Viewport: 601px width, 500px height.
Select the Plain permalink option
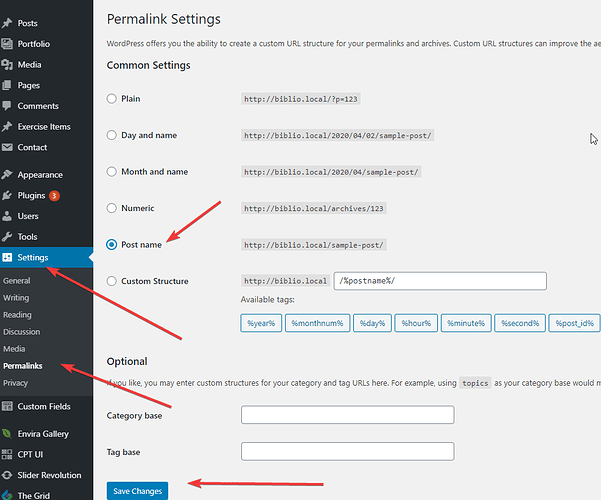click(112, 99)
